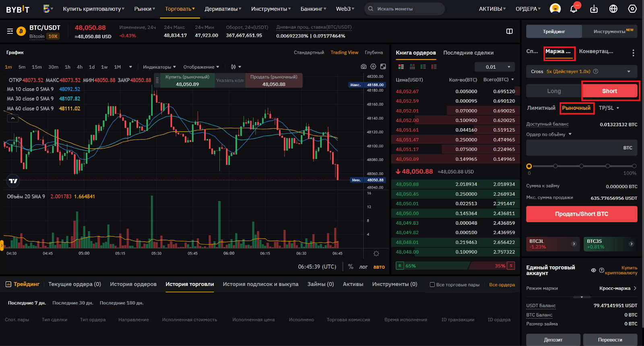Open Рынки menu

click(x=144, y=9)
